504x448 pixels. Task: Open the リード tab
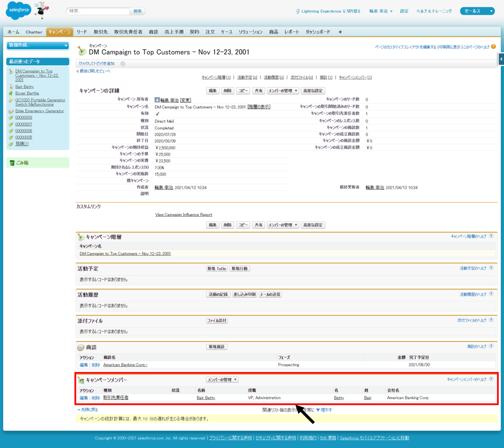(x=82, y=32)
